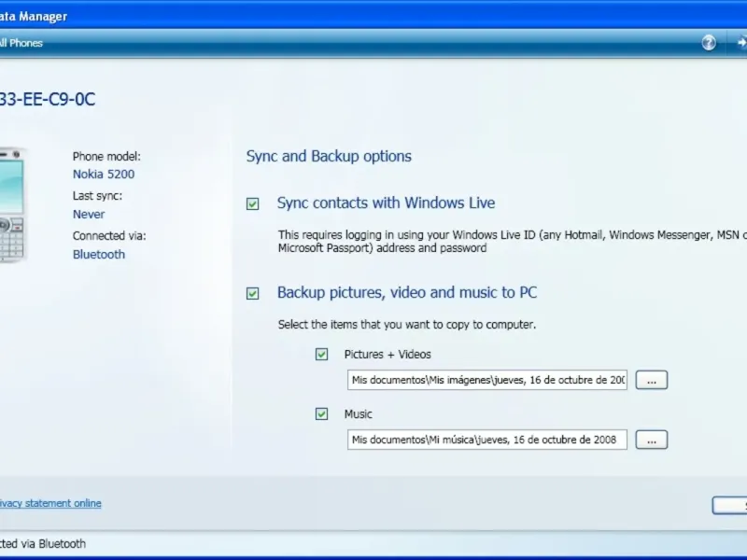
Task: Click the Mi música path field
Action: click(486, 440)
